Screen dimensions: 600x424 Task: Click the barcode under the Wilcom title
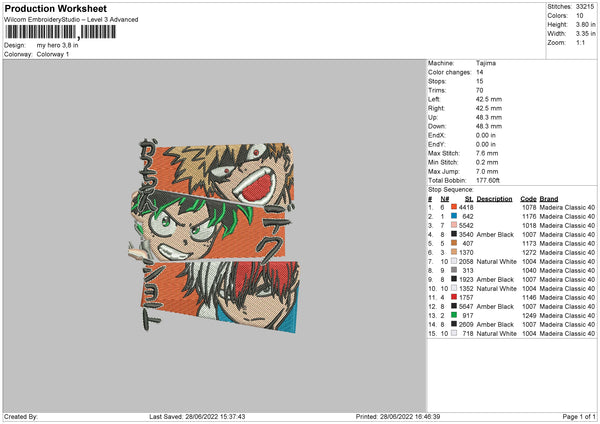tap(60, 32)
